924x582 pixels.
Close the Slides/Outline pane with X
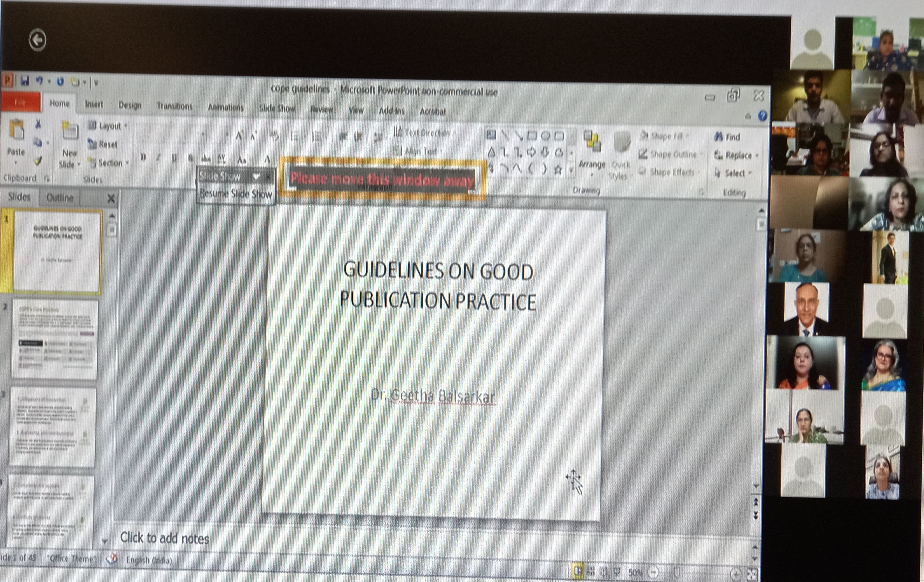(x=111, y=198)
